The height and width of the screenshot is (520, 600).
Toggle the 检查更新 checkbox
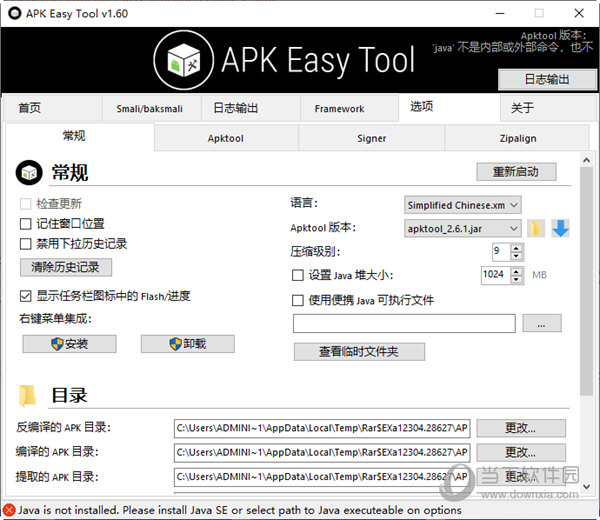[x=25, y=204]
